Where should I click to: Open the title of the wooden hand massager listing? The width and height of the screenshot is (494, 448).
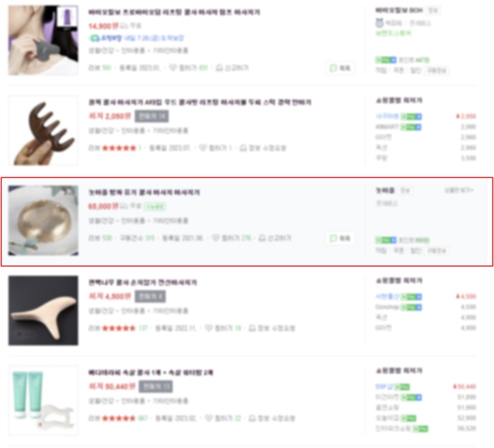point(143,282)
